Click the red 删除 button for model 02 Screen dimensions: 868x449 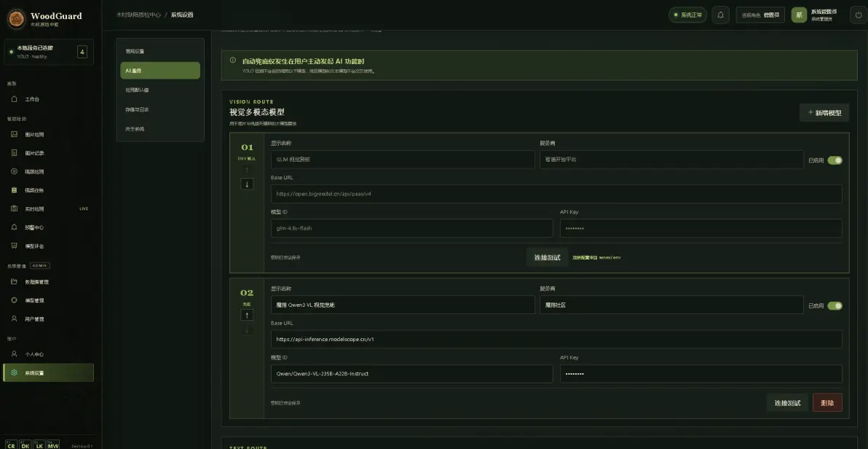coord(827,402)
